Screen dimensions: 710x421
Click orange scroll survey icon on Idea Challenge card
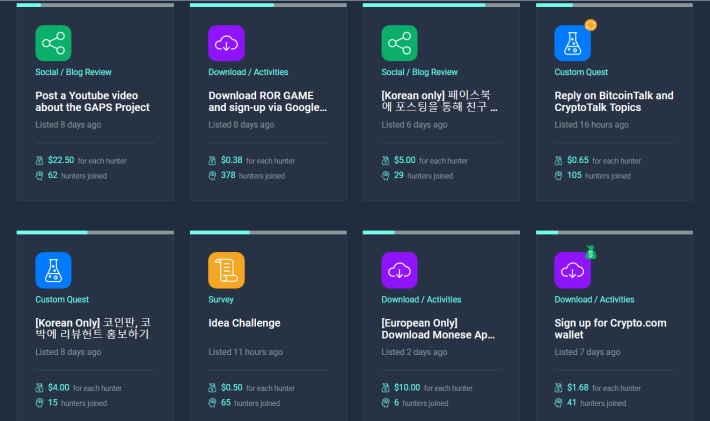point(226,270)
